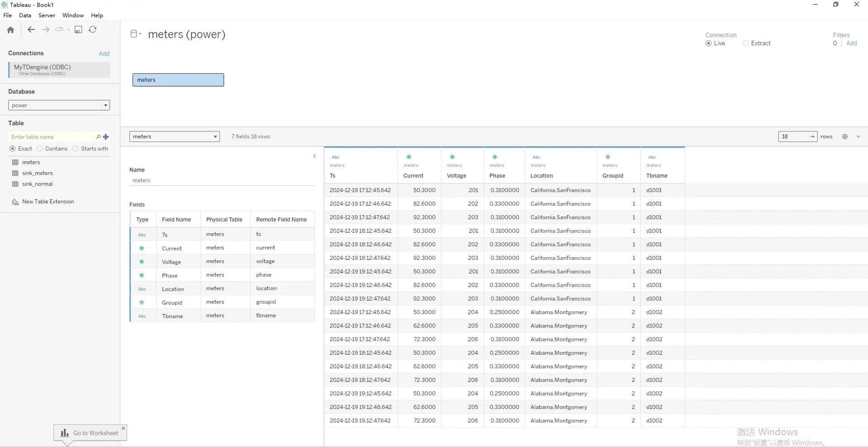Click the first 2024-12-19 17:12:45.642 cell
This screenshot has width=868, height=447.
[x=360, y=190]
